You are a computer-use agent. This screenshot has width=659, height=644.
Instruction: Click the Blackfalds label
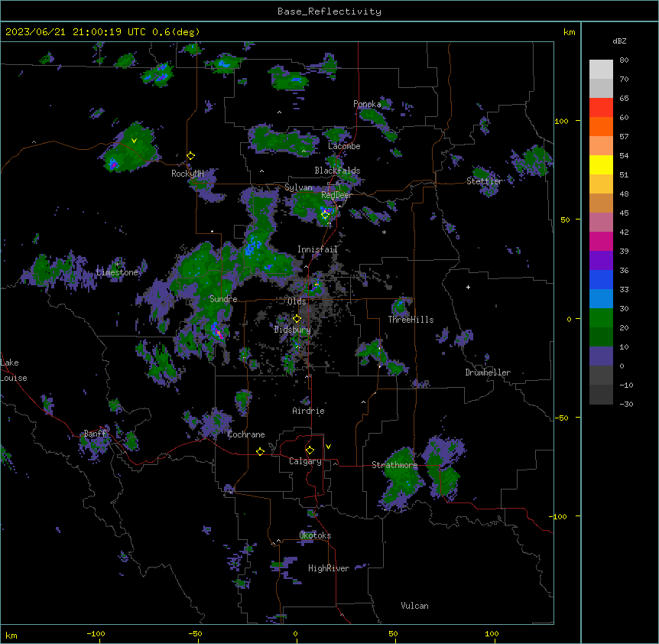337,171
